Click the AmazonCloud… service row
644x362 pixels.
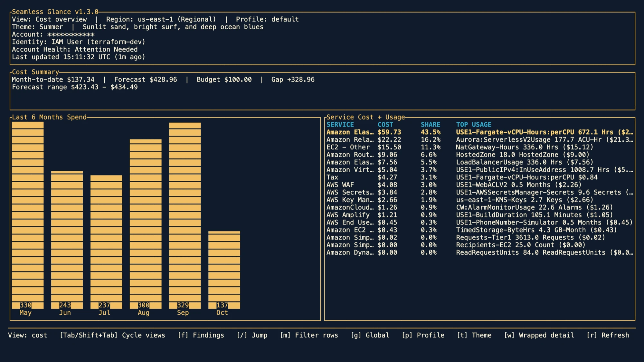click(x=480, y=207)
